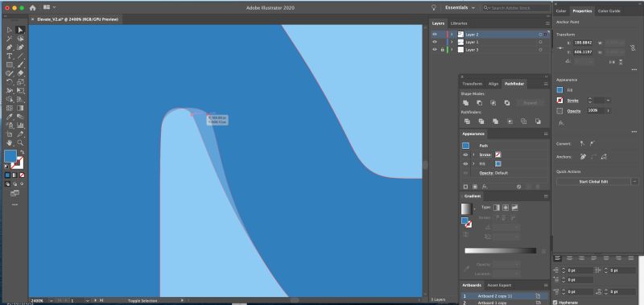Image resolution: width=644 pixels, height=305 pixels.
Task: Expand Fill row in Appearance panel
Action: [473, 163]
